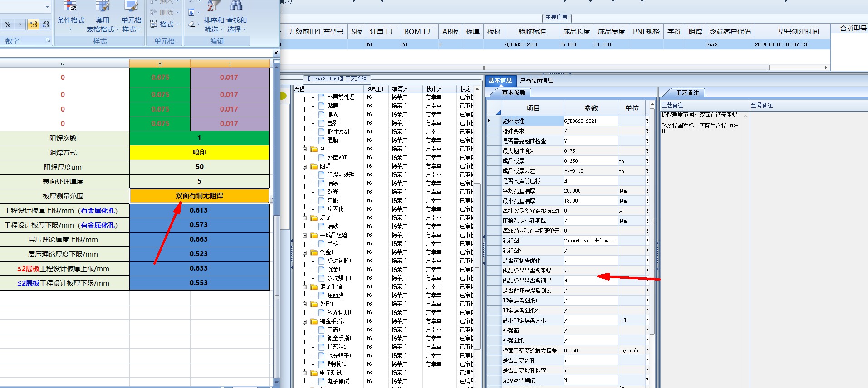Collapse the 半成品检验 tree node

pyautogui.click(x=305, y=235)
